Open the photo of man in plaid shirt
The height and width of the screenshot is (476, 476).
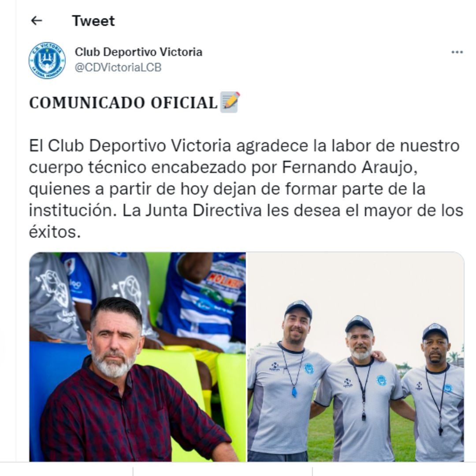point(138,357)
